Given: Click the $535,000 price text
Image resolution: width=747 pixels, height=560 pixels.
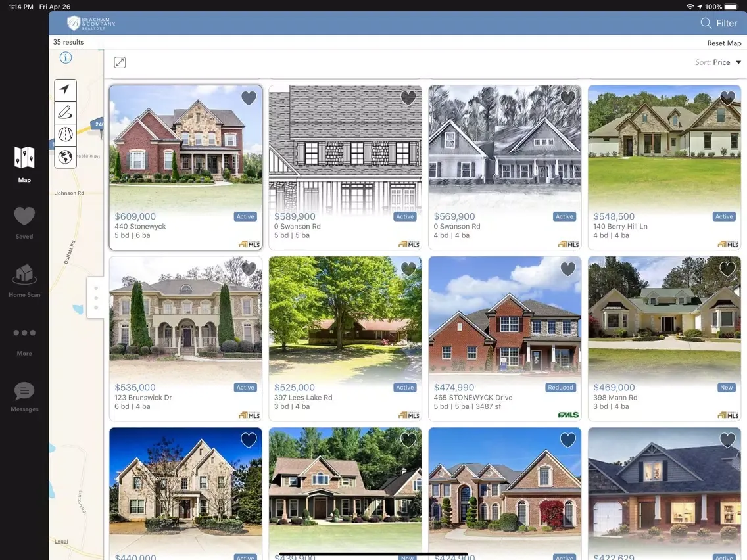Looking at the screenshot, I should (135, 387).
